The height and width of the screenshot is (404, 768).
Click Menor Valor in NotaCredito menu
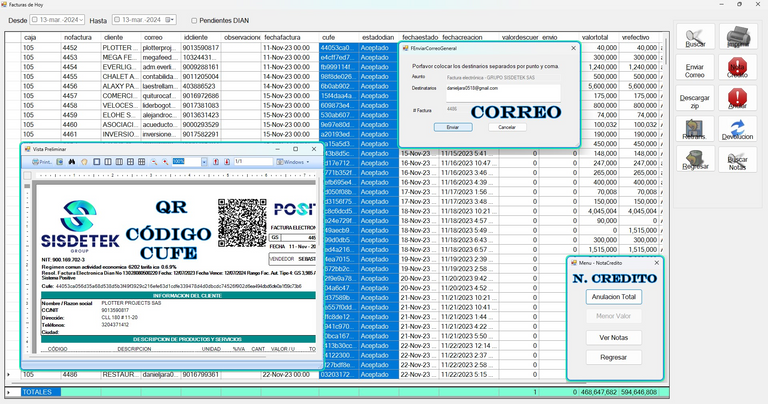coord(614,316)
